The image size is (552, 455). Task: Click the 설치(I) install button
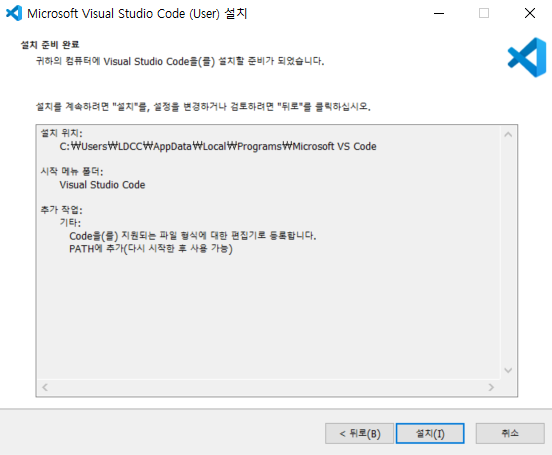(430, 433)
